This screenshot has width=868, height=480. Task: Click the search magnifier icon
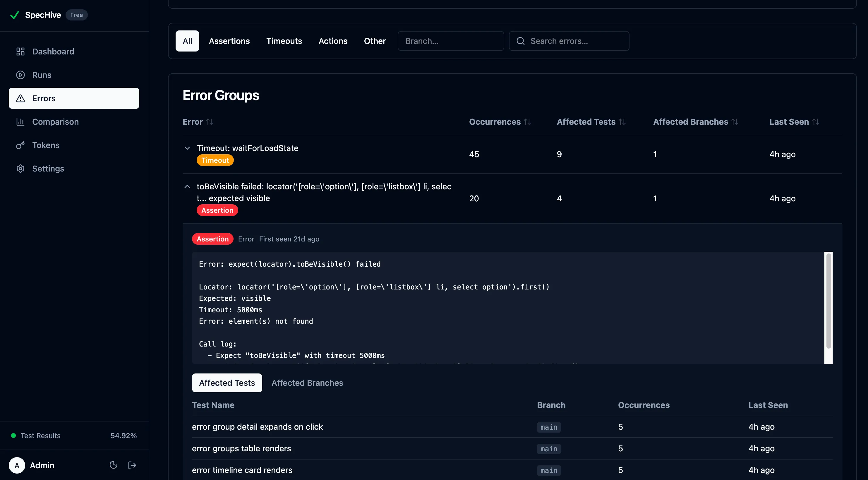click(x=521, y=41)
